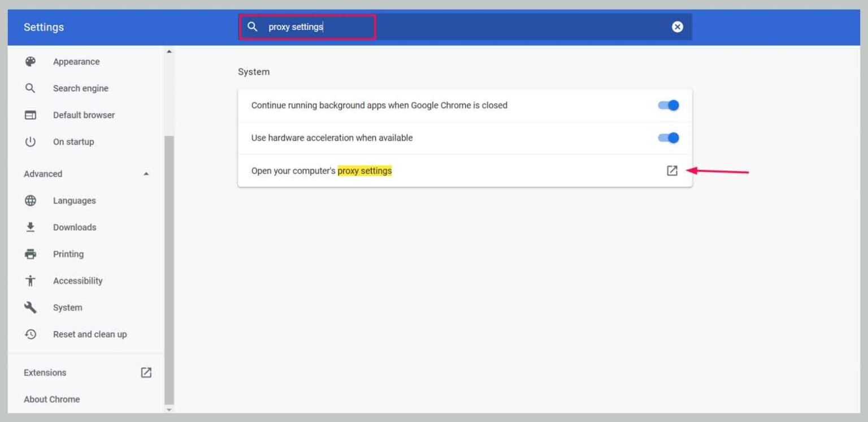This screenshot has height=422, width=868.
Task: Clear the search box with the X button
Action: tap(677, 26)
